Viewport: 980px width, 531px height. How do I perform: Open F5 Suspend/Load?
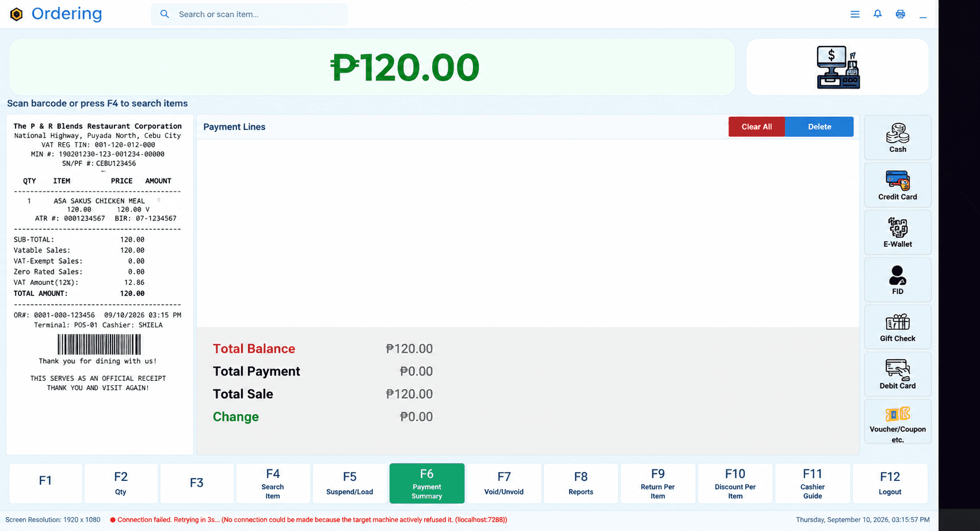349,483
